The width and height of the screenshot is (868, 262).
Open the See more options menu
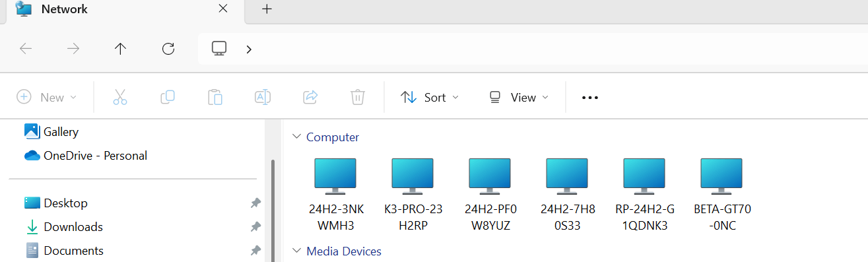click(589, 97)
